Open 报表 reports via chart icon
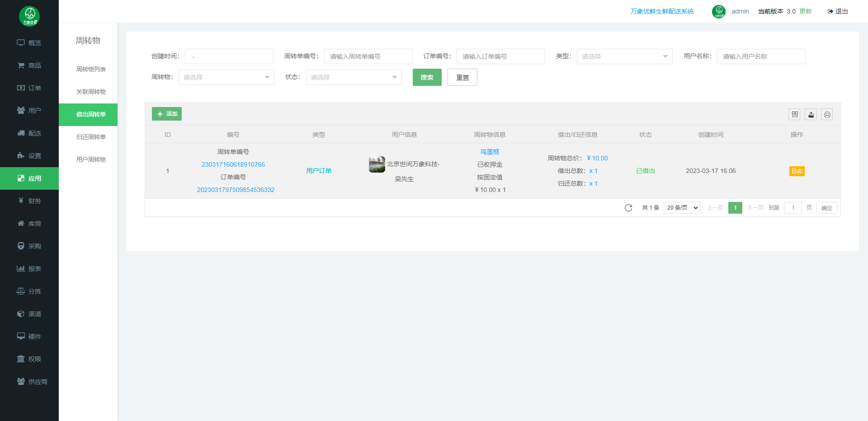 click(x=21, y=268)
